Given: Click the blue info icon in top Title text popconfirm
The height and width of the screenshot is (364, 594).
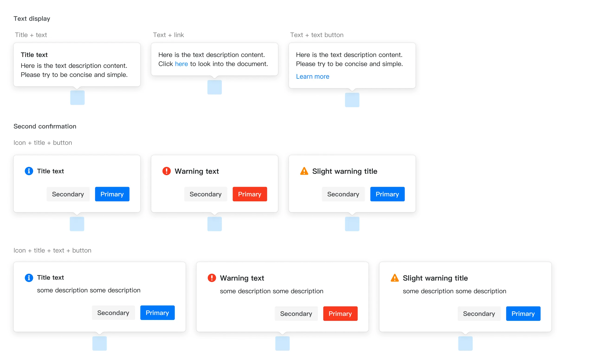Looking at the screenshot, I should (29, 171).
